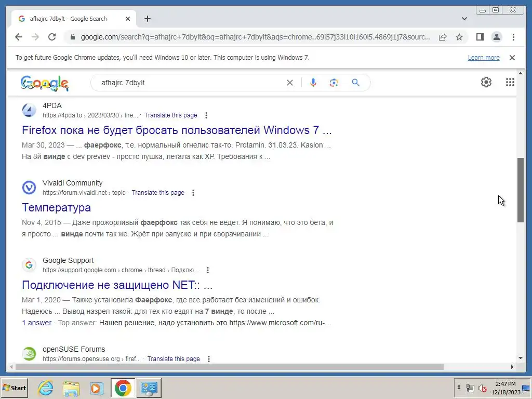Open more options for the Vivaldi result
532x399 pixels.
pos(193,193)
